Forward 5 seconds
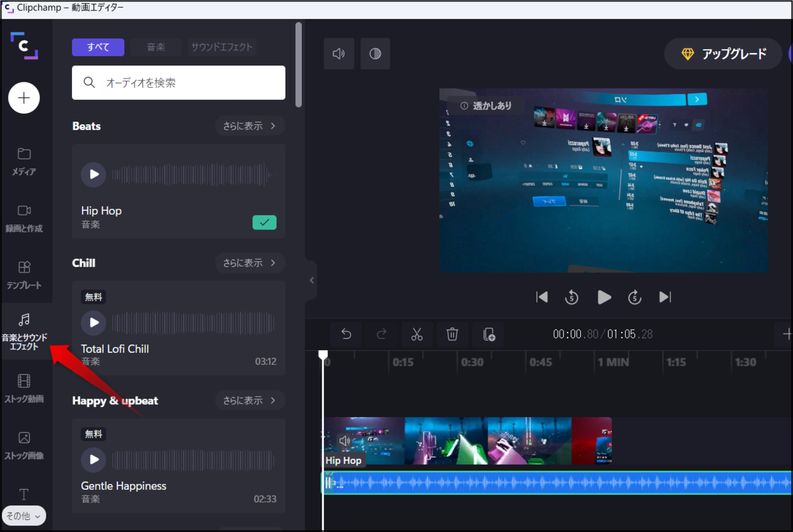 pyautogui.click(x=635, y=297)
